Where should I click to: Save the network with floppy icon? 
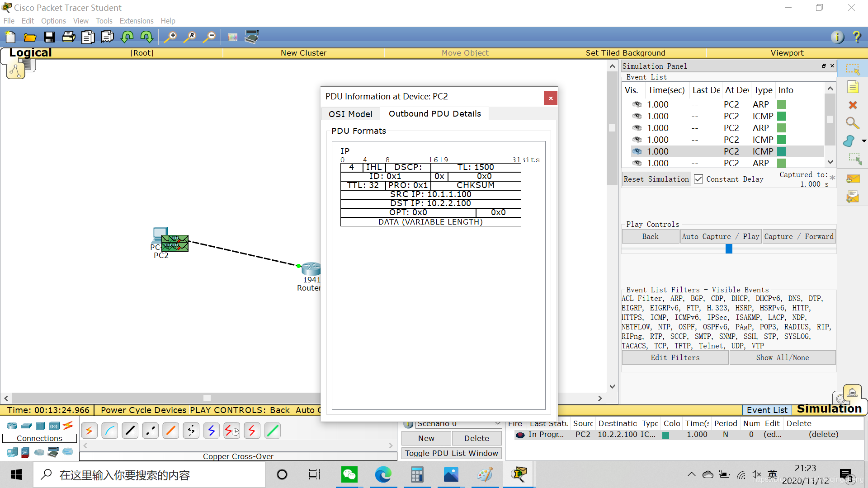point(49,37)
